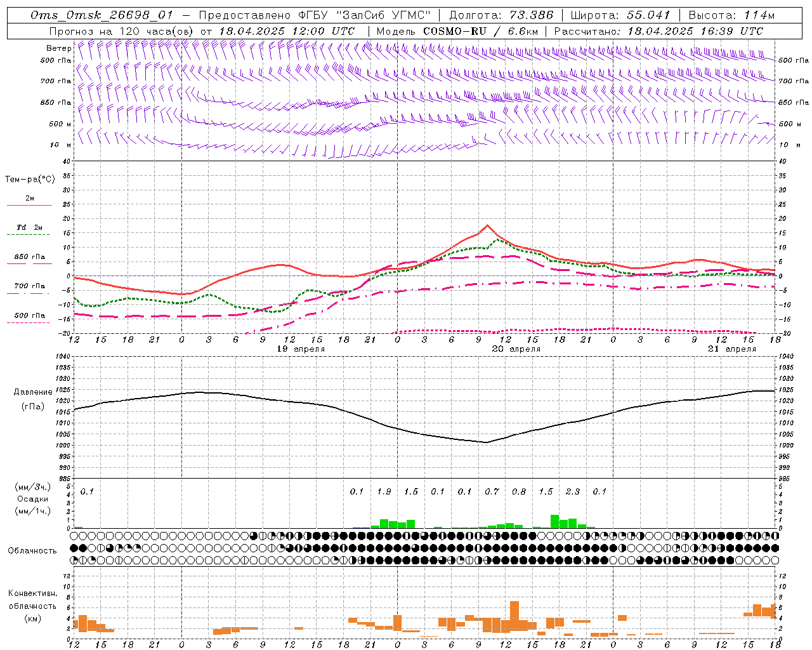Screen dimensions: 812x650
Task: Click the (км) unit label
Action: point(32,618)
